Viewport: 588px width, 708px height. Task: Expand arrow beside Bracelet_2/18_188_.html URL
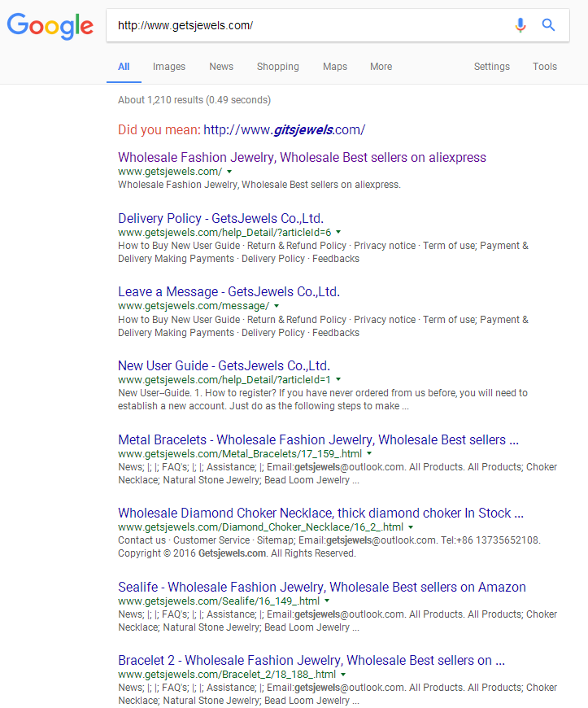coord(343,674)
